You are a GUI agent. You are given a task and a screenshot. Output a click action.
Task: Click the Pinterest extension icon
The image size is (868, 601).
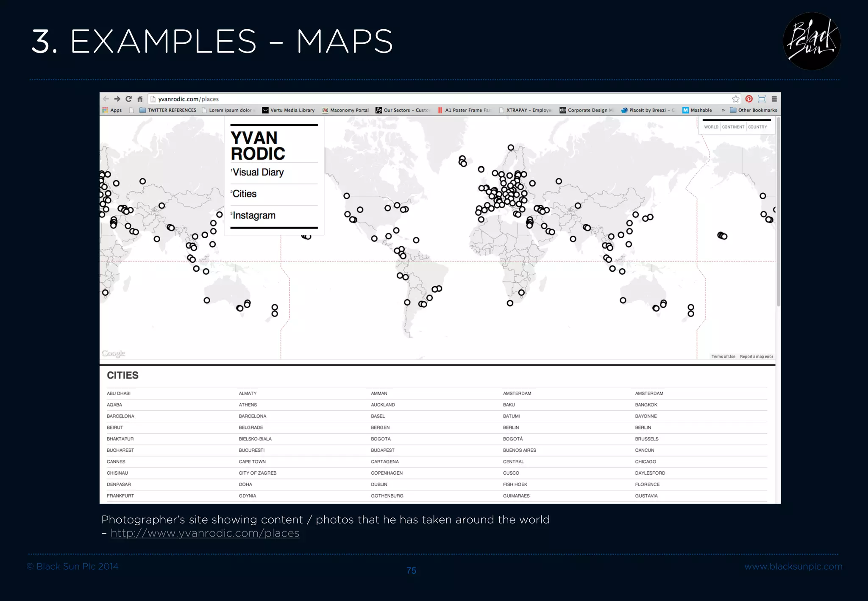(x=749, y=99)
